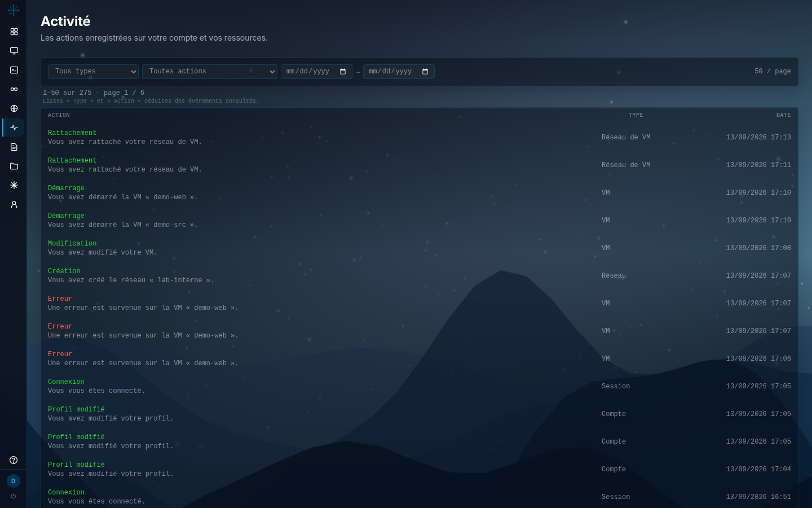This screenshot has width=812, height=508.
Task: Open the folder icon in sidebar
Action: pyautogui.click(x=14, y=166)
